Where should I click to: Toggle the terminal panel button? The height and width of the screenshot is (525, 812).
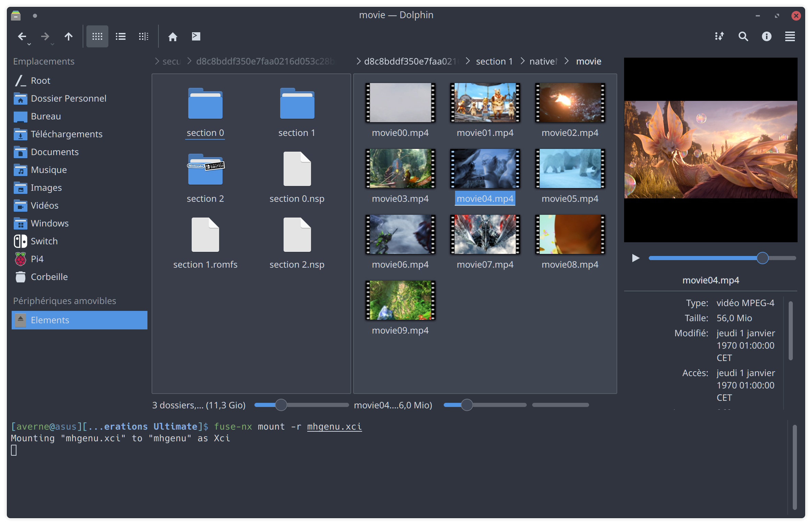pos(196,36)
